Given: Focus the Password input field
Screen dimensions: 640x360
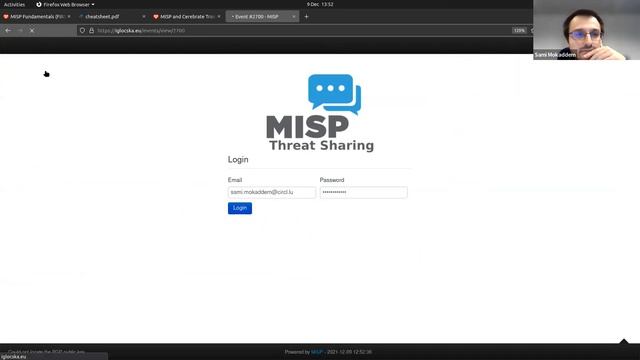Looking at the screenshot, I should [363, 192].
